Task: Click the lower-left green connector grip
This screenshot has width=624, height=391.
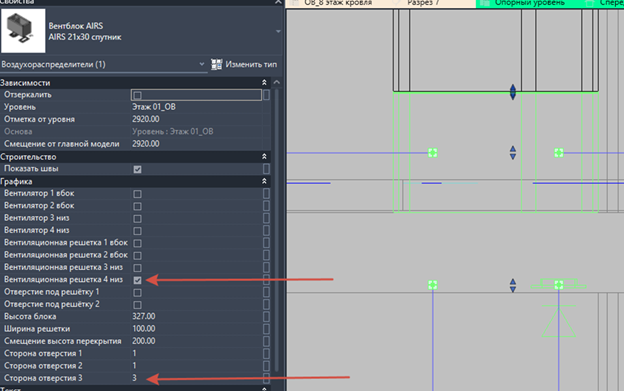Action: click(x=433, y=285)
